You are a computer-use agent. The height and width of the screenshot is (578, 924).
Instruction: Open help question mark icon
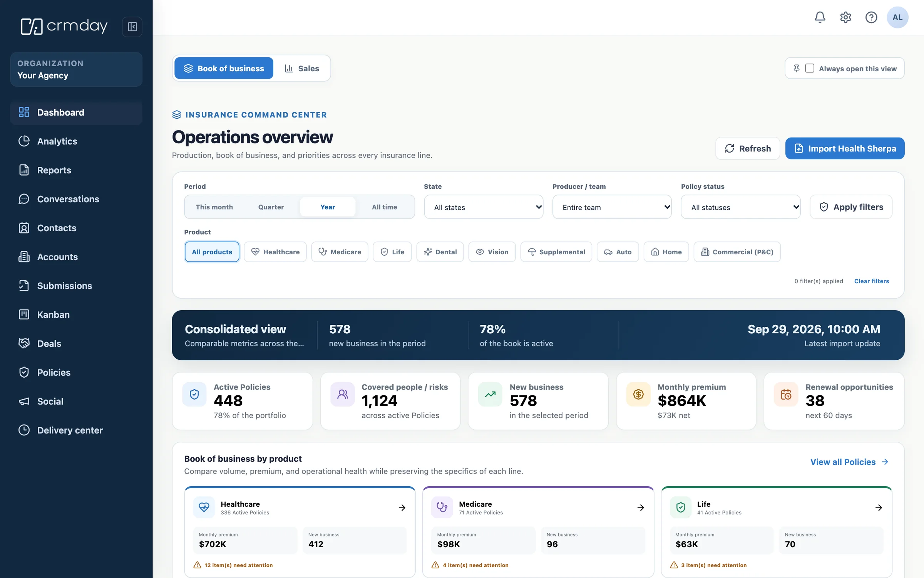[x=871, y=17]
